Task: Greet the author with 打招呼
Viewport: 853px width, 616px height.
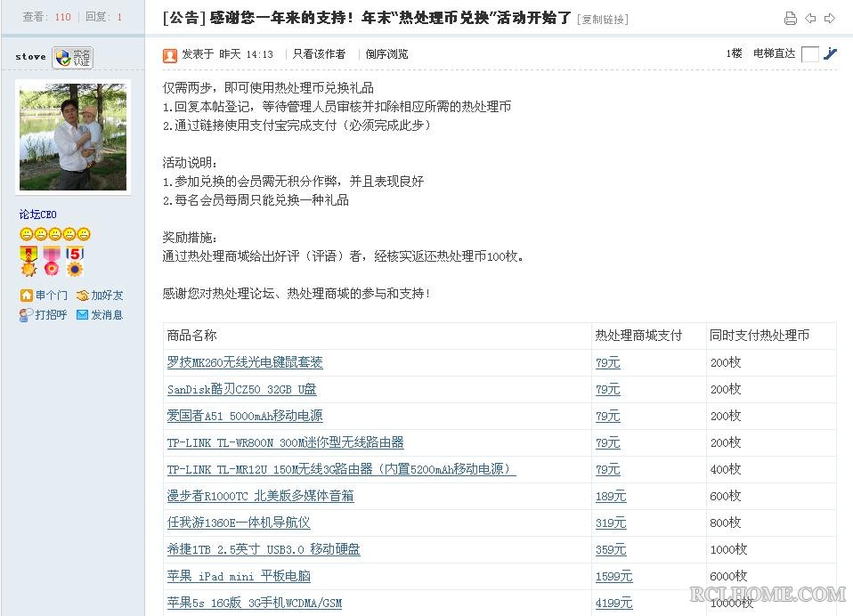Action: pyautogui.click(x=51, y=315)
